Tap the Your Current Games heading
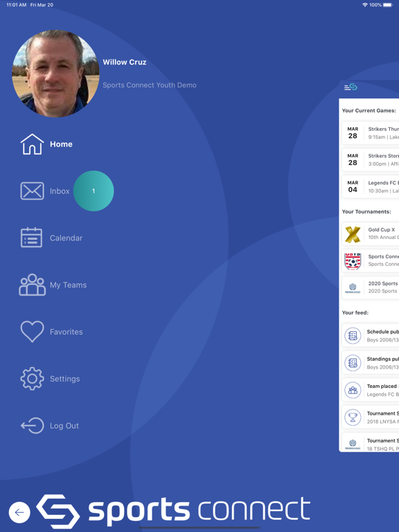The height and width of the screenshot is (532, 399). [369, 111]
